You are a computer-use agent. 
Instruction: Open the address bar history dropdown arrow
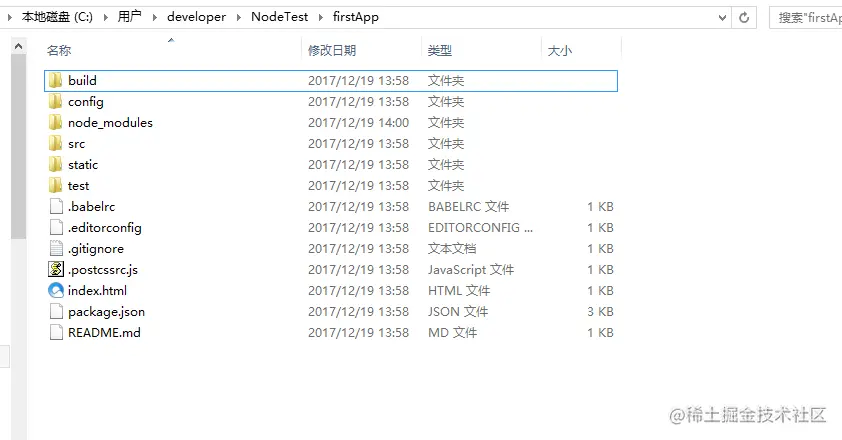(722, 18)
